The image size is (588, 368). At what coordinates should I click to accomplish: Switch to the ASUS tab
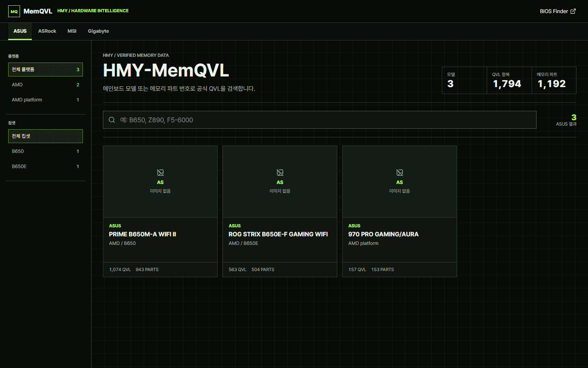(x=20, y=31)
